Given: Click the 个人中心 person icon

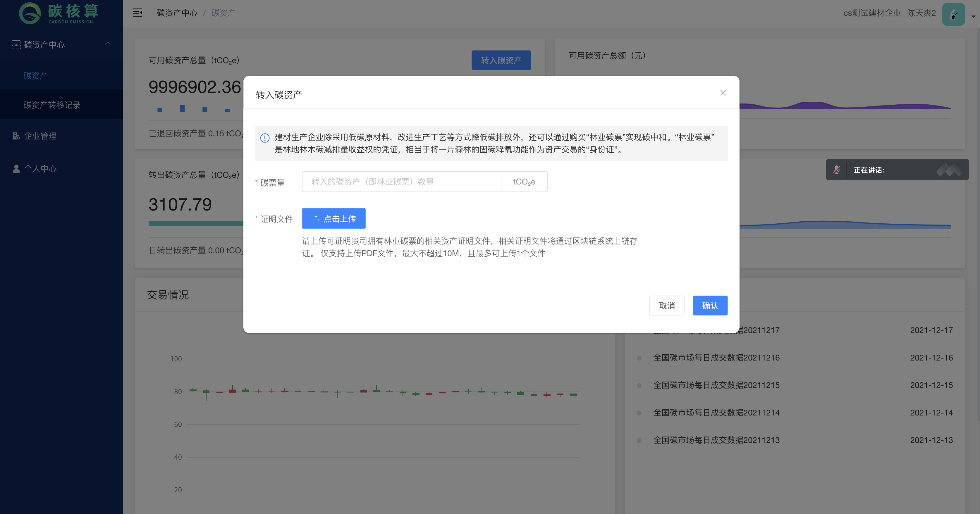Looking at the screenshot, I should (x=16, y=169).
